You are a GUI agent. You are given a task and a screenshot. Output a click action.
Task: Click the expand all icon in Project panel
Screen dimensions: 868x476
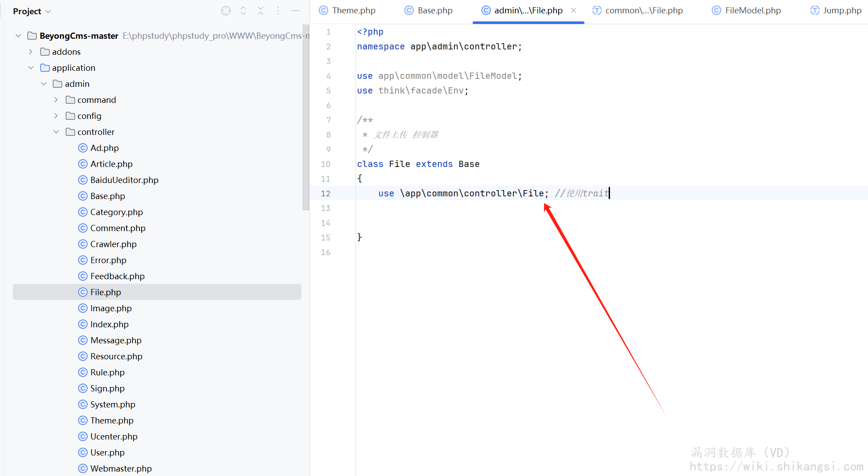(243, 11)
